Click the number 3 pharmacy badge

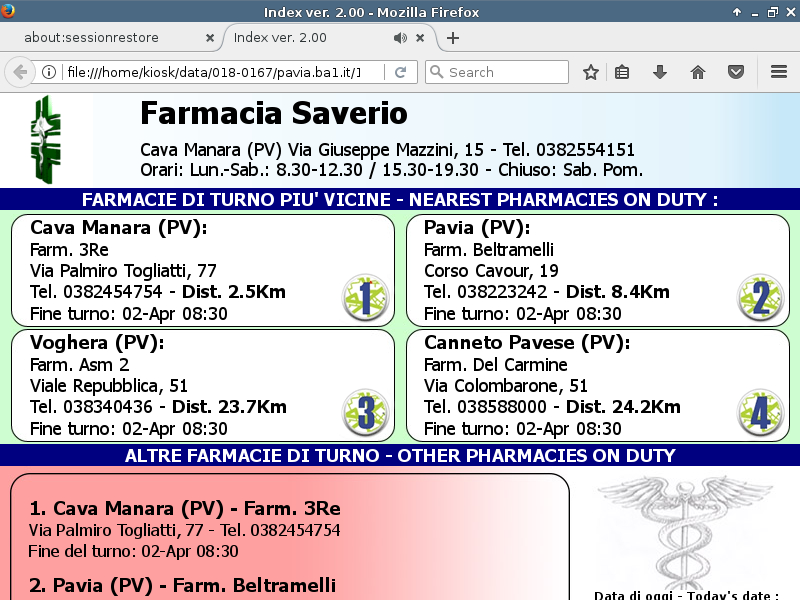364,413
